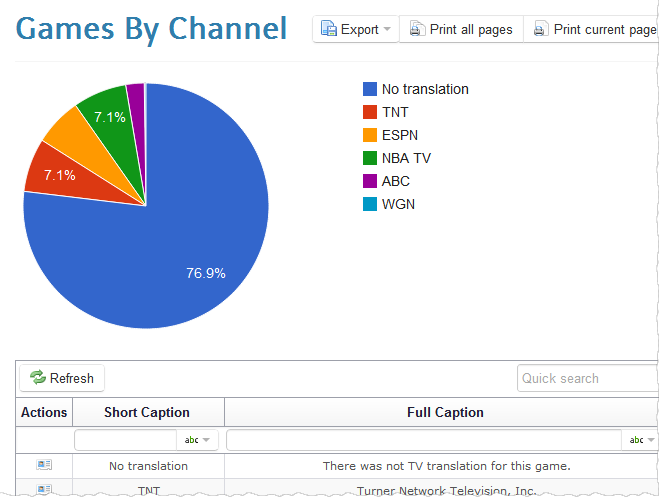This screenshot has height=501, width=664.
Task: Click the Short Caption filter text box
Action: click(x=126, y=440)
